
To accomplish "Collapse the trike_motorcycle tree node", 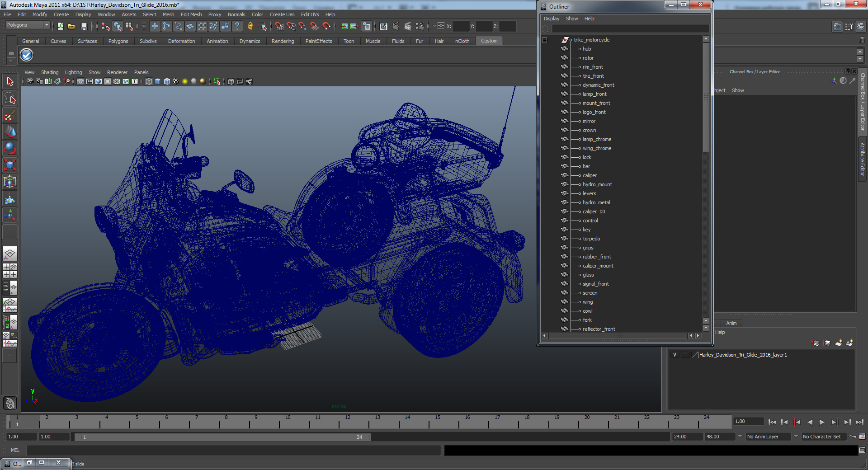I will coord(545,40).
